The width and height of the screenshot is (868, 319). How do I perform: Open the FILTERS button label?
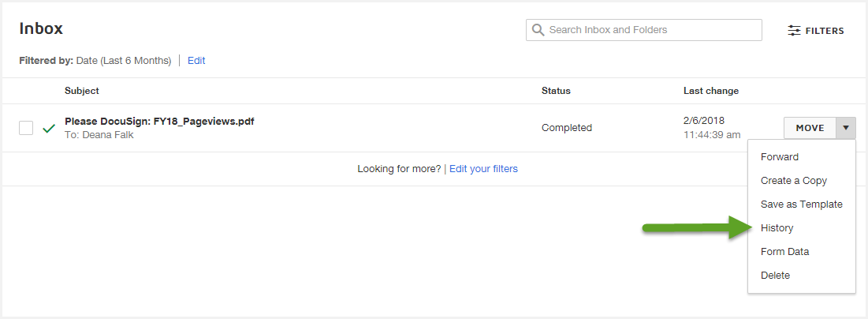[x=824, y=31]
